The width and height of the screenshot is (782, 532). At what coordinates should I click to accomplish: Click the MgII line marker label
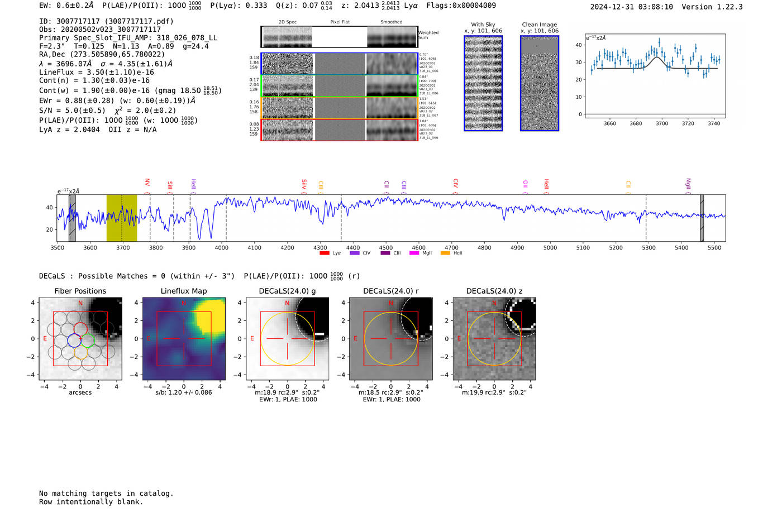(688, 184)
